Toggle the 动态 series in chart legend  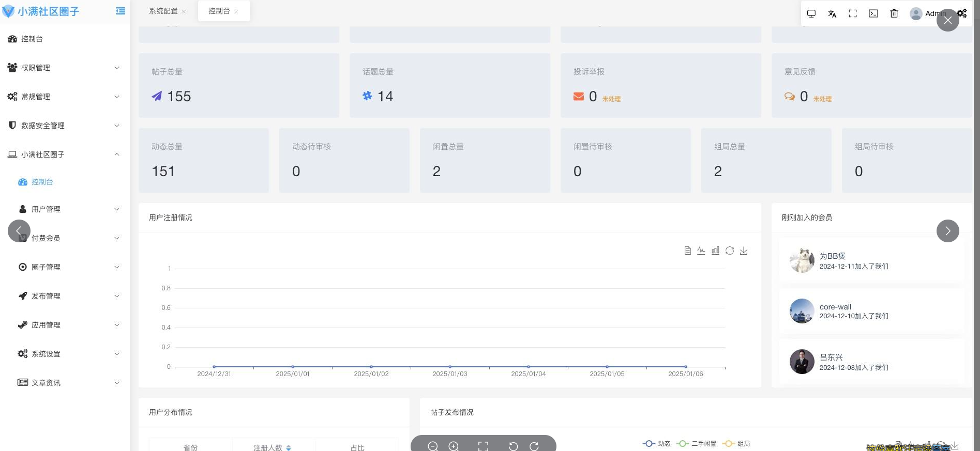tap(656, 443)
